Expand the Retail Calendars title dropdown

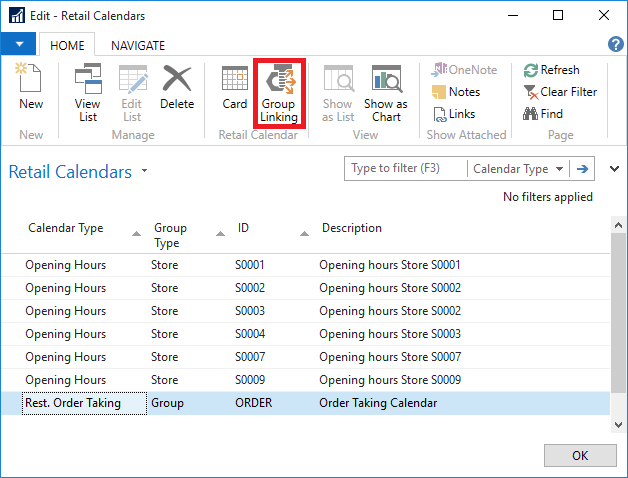click(144, 171)
